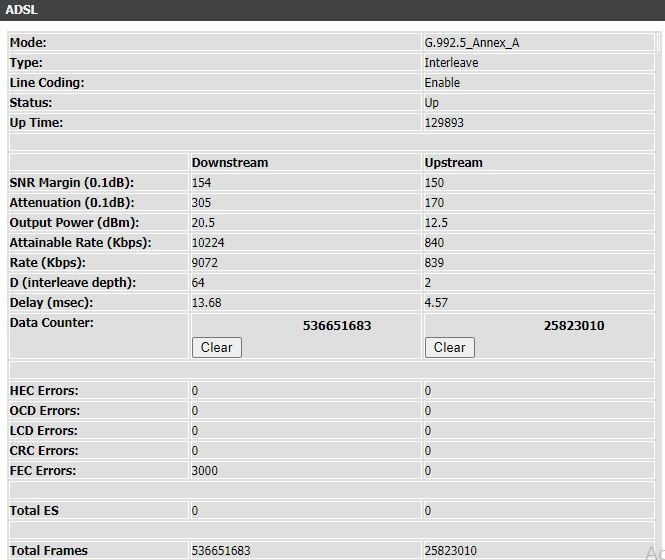Image resolution: width=665 pixels, height=560 pixels.
Task: Select the downstream Delay value 13.68
Action: (x=206, y=303)
